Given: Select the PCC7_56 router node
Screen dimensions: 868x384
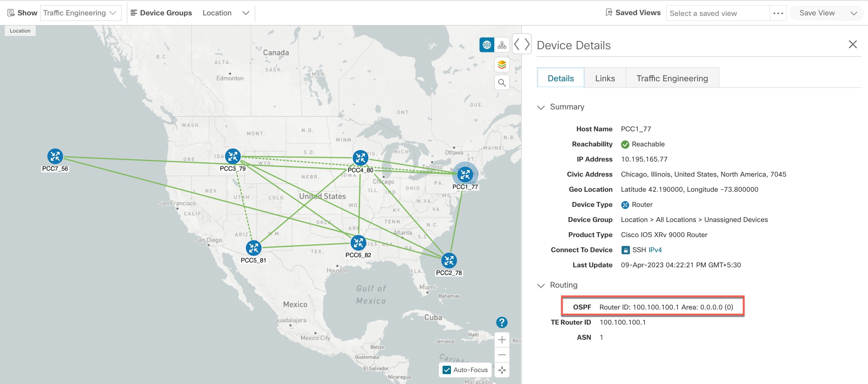Looking at the screenshot, I should click(x=55, y=156).
